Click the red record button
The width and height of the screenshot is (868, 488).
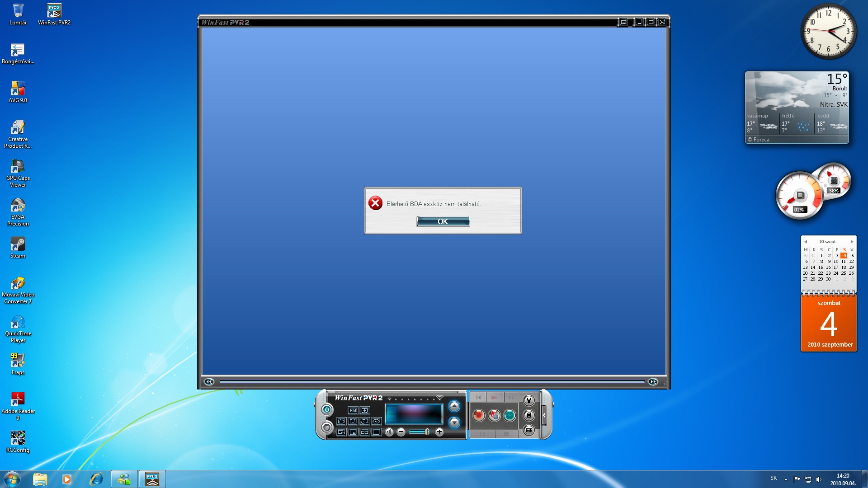tap(479, 415)
